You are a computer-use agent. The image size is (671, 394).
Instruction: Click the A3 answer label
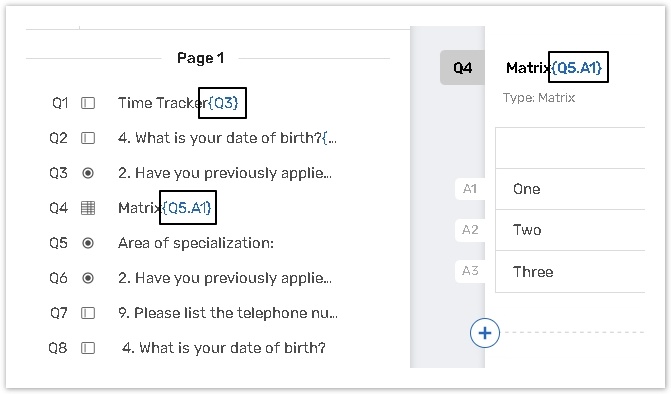(470, 271)
